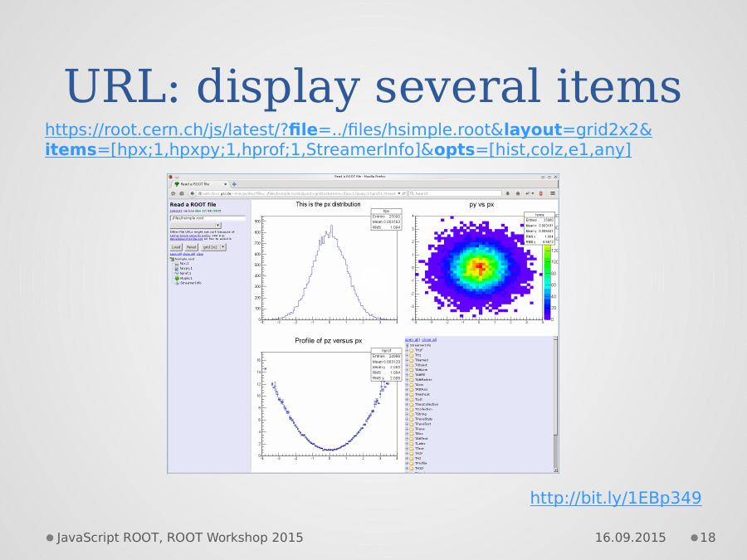Click the browser search field
This screenshot has height=560, width=747.
point(455,193)
